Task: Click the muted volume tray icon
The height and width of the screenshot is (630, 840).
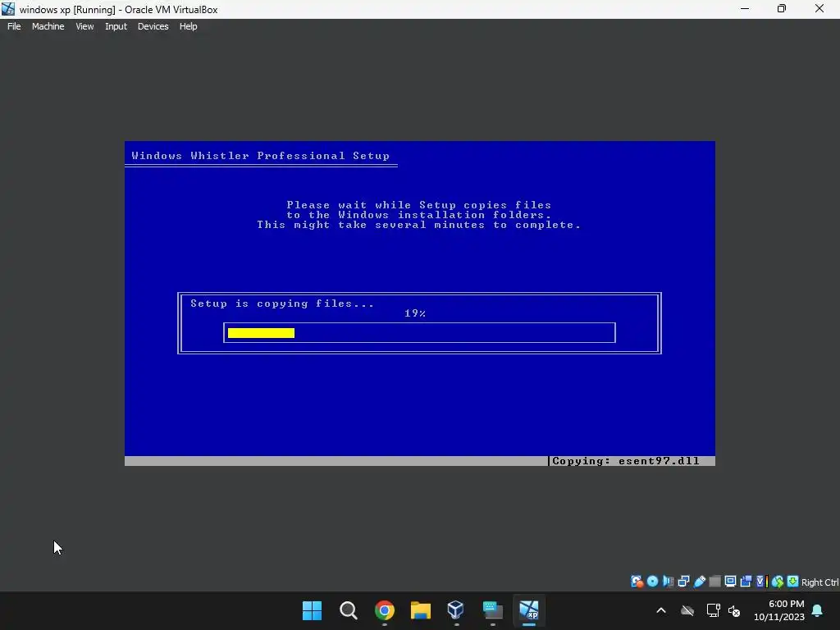Action: click(734, 610)
